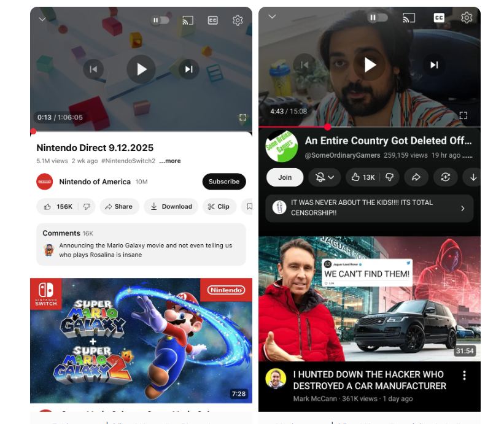Subscribe to Nintendo of America
Screen dimensions: 504x424
tap(224, 182)
